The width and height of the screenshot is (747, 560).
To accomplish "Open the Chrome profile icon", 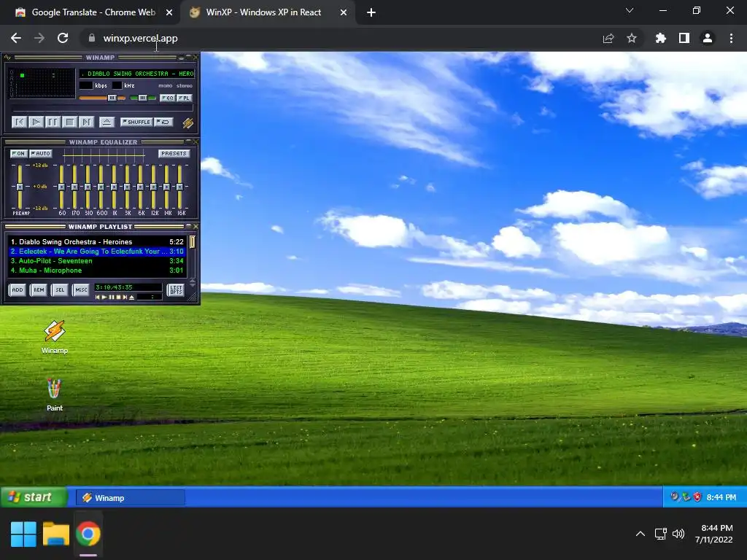I will pos(708,38).
